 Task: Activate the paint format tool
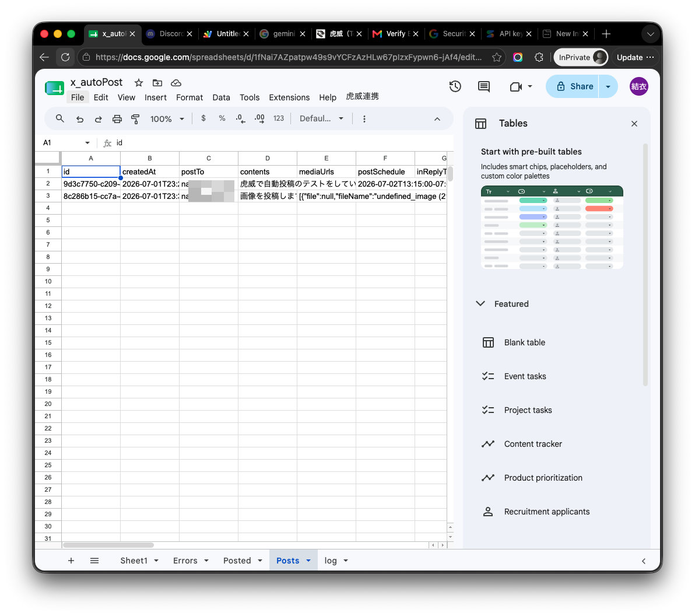(135, 119)
